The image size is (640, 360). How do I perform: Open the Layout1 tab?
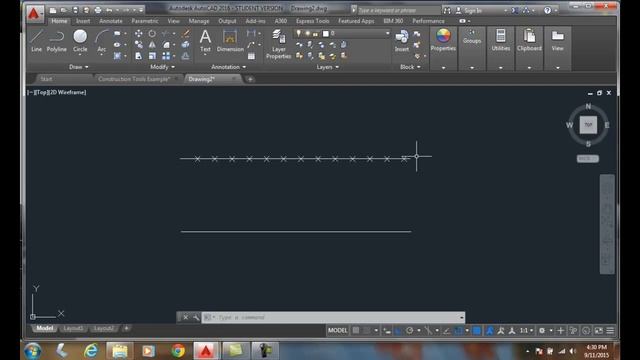73,328
